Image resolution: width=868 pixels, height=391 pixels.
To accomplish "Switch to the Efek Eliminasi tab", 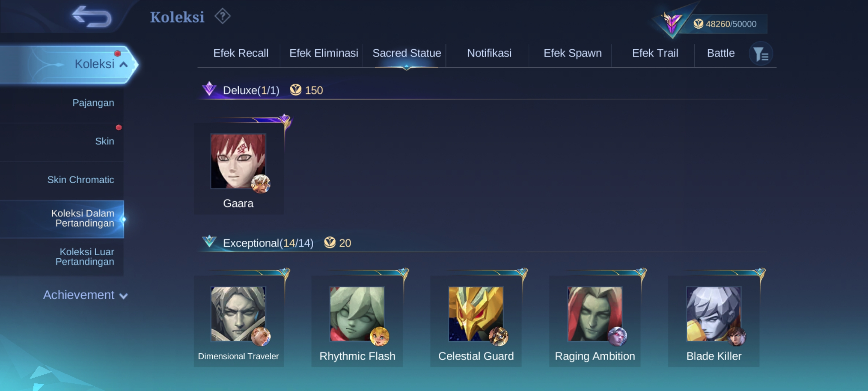I will pyautogui.click(x=324, y=53).
